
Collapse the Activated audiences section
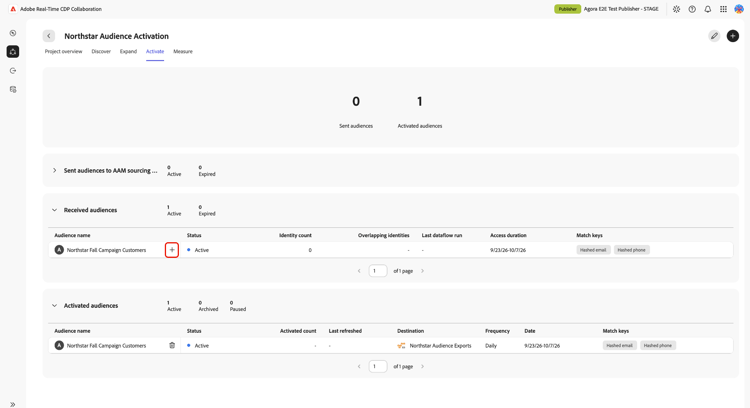coord(54,306)
